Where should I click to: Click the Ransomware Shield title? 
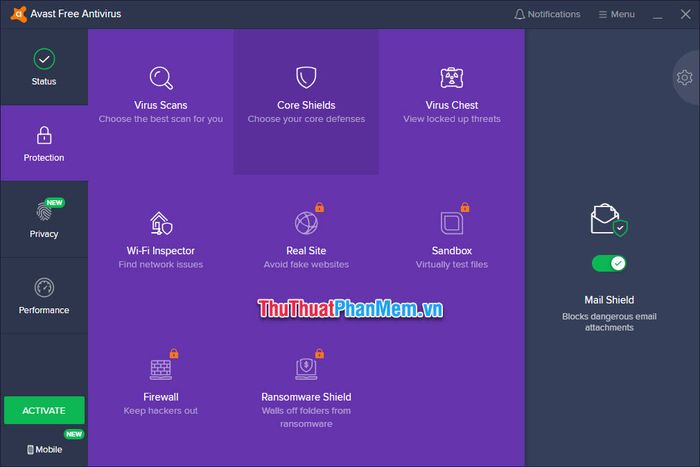[x=306, y=397]
